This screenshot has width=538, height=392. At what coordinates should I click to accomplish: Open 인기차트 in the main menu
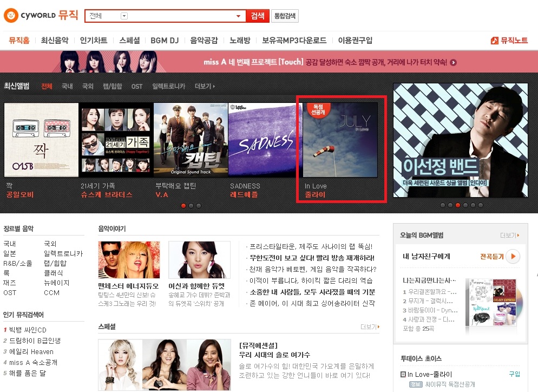pos(94,41)
